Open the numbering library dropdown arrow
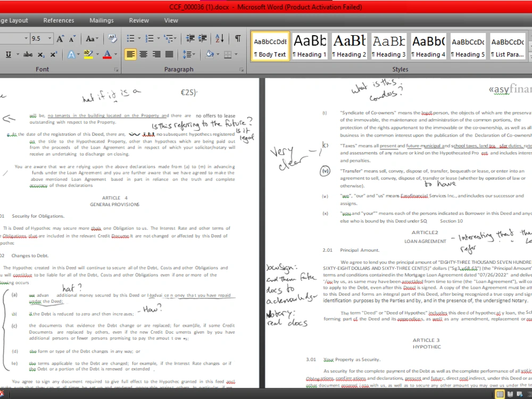 (x=158, y=38)
